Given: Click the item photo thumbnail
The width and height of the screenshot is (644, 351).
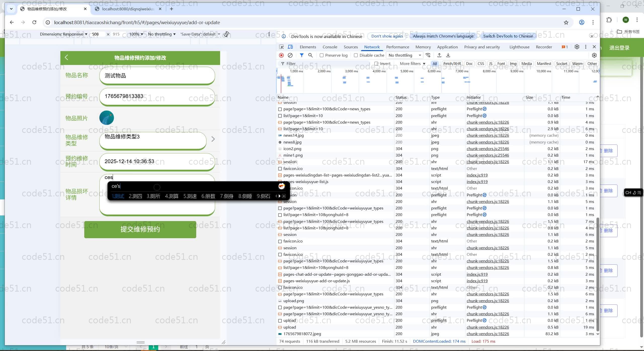Looking at the screenshot, I should tap(106, 118).
